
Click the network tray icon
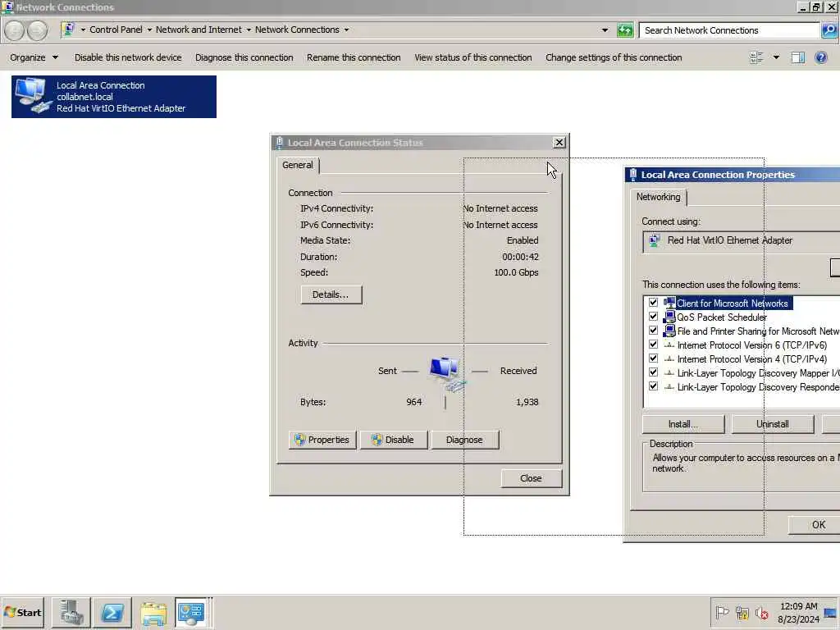(x=742, y=612)
